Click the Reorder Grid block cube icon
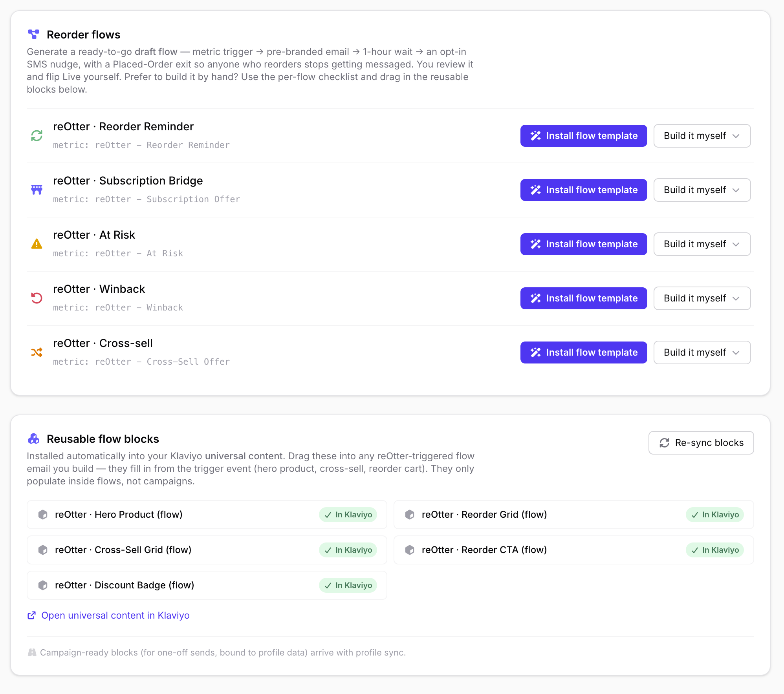Image resolution: width=784 pixels, height=694 pixels. point(410,515)
